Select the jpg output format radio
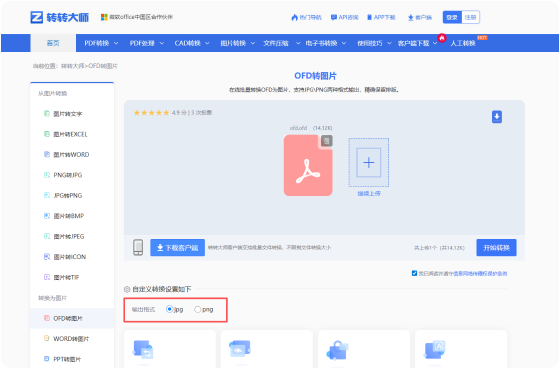The image size is (560, 369). click(x=170, y=309)
